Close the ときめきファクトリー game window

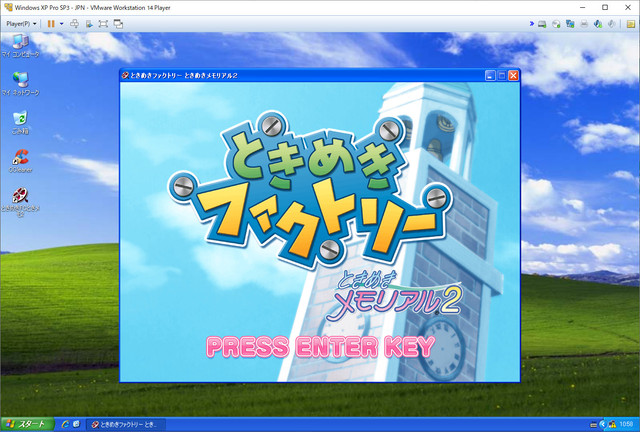pyautogui.click(x=513, y=76)
